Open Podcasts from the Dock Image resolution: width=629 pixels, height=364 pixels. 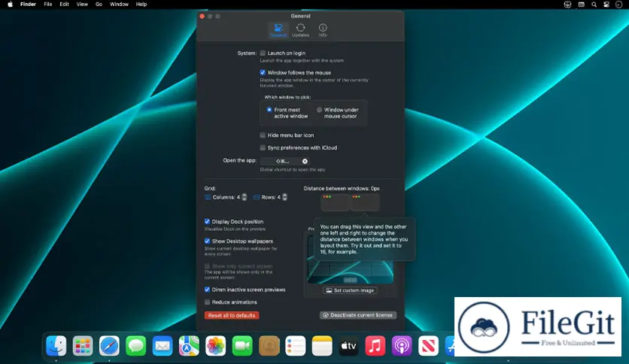point(402,345)
